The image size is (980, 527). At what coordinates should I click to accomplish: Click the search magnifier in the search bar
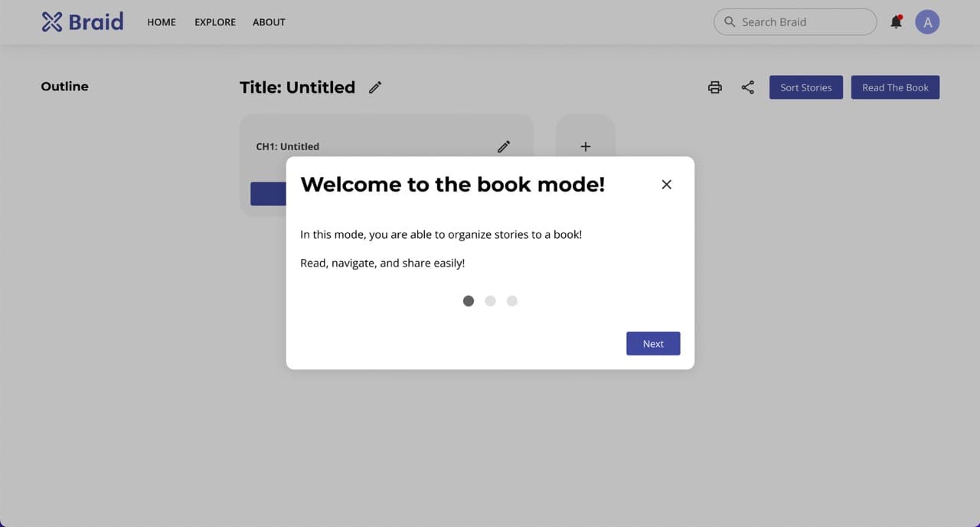(730, 22)
